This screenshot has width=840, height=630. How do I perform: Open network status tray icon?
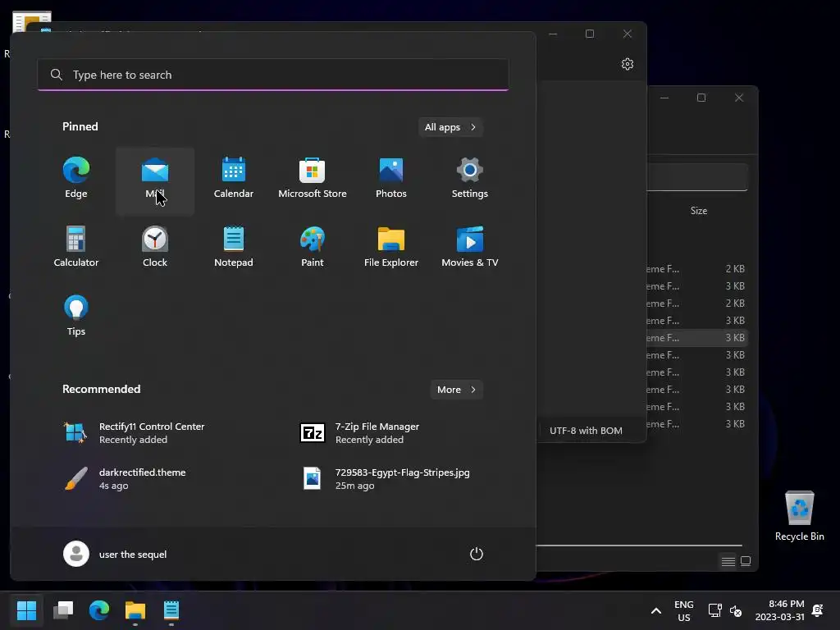click(714, 610)
